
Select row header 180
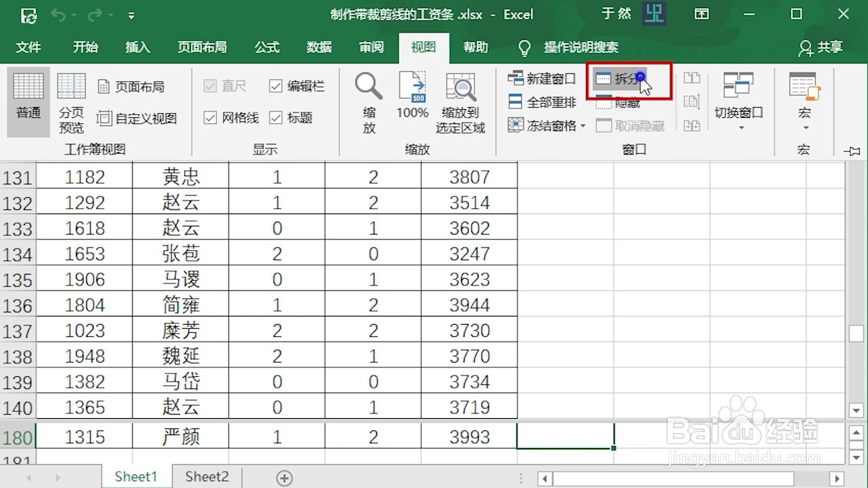pos(18,437)
